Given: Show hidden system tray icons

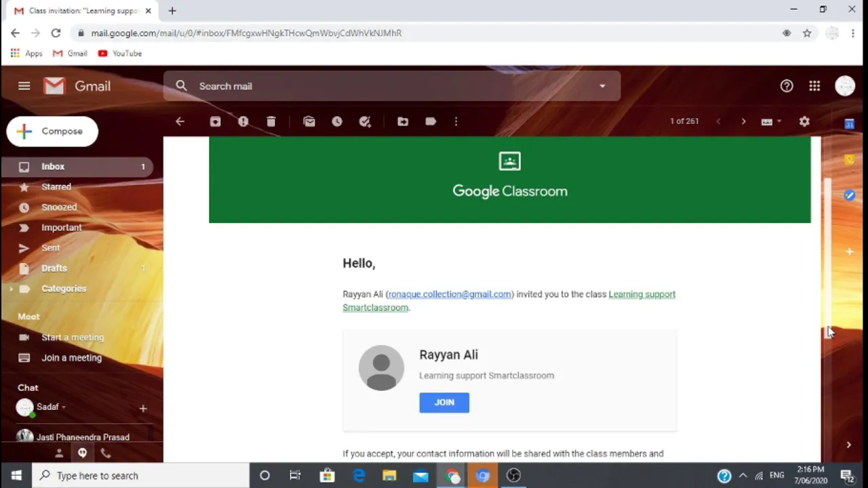Looking at the screenshot, I should coord(743,476).
